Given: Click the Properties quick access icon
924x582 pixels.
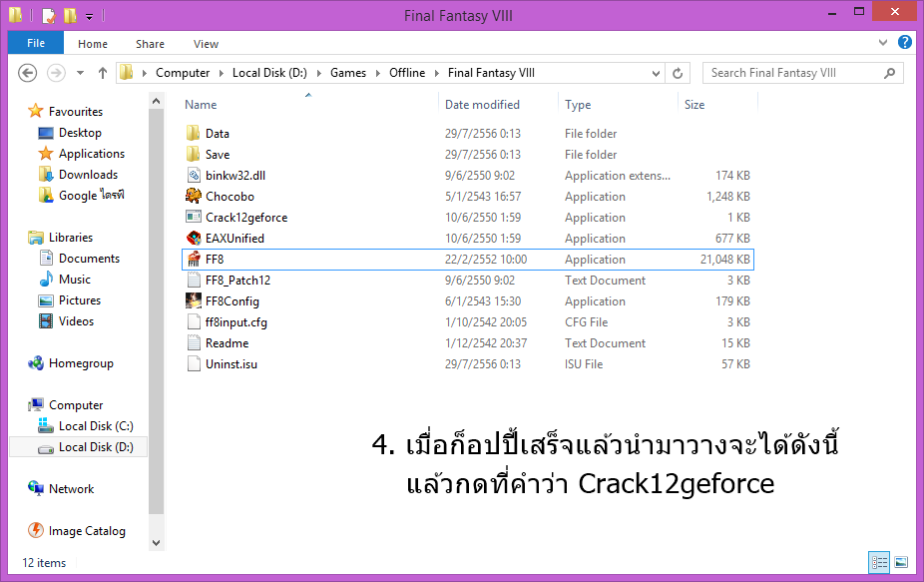Looking at the screenshot, I should click(50, 15).
